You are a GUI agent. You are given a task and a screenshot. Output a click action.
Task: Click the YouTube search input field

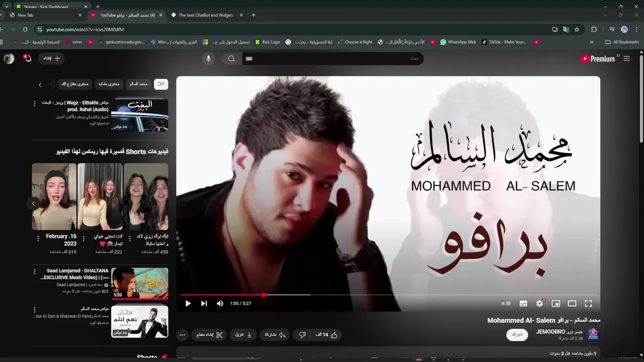pyautogui.click(x=332, y=59)
